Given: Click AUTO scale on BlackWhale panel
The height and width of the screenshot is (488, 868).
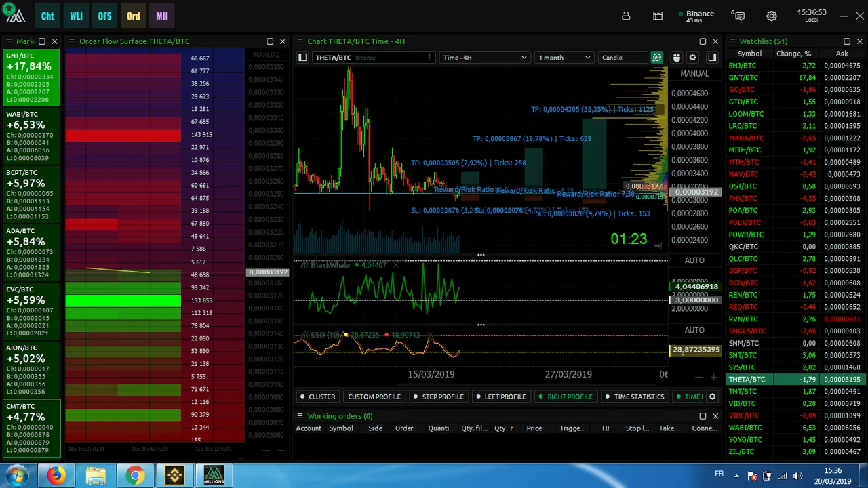Looking at the screenshot, I should tap(694, 260).
